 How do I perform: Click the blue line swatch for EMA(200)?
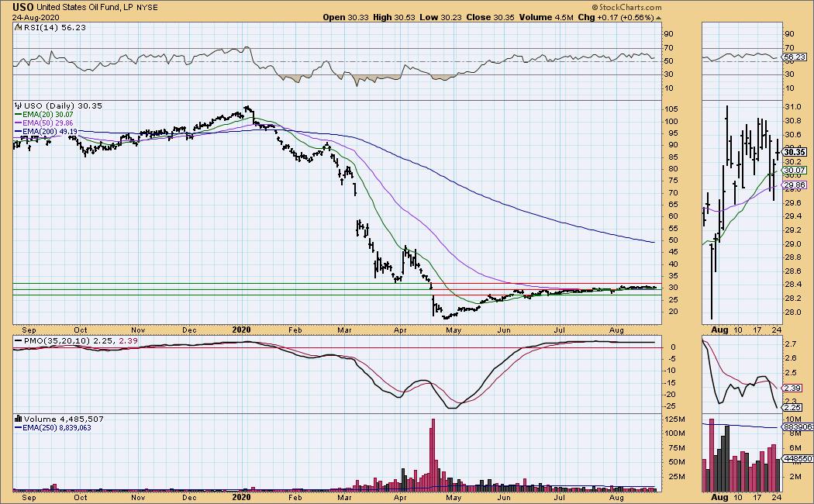click(18, 133)
